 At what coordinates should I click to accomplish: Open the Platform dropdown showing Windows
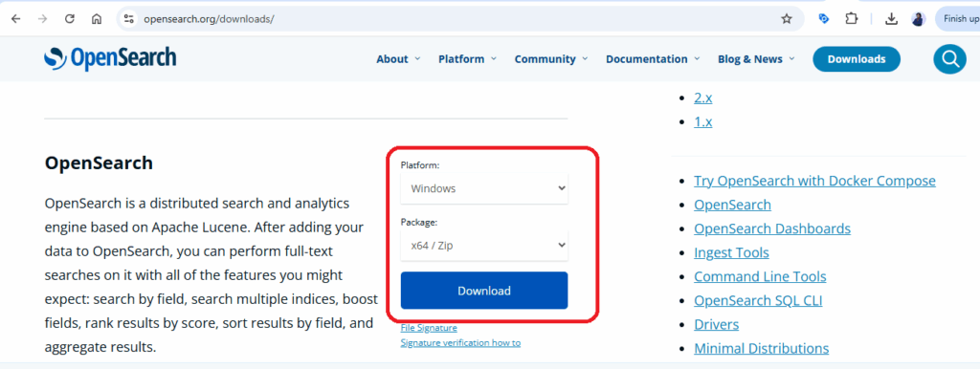click(484, 188)
